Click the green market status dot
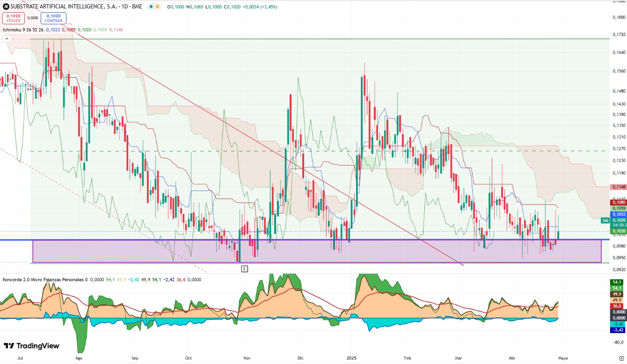The width and height of the screenshot is (627, 364). [x=150, y=7]
